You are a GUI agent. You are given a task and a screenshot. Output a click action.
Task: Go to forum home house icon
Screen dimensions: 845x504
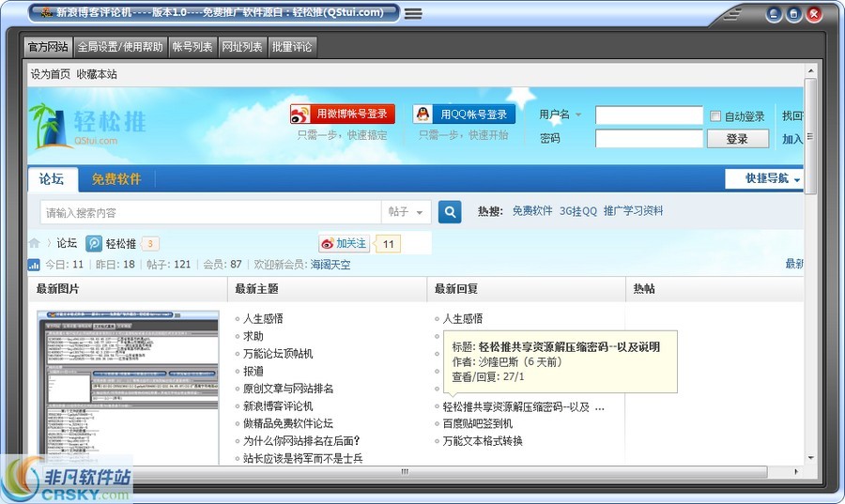[x=35, y=243]
